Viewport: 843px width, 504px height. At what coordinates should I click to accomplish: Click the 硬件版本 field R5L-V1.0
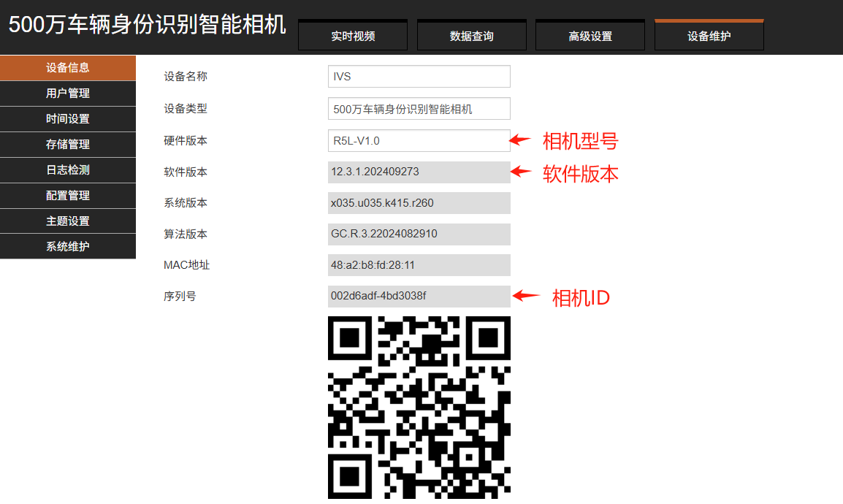pos(419,141)
